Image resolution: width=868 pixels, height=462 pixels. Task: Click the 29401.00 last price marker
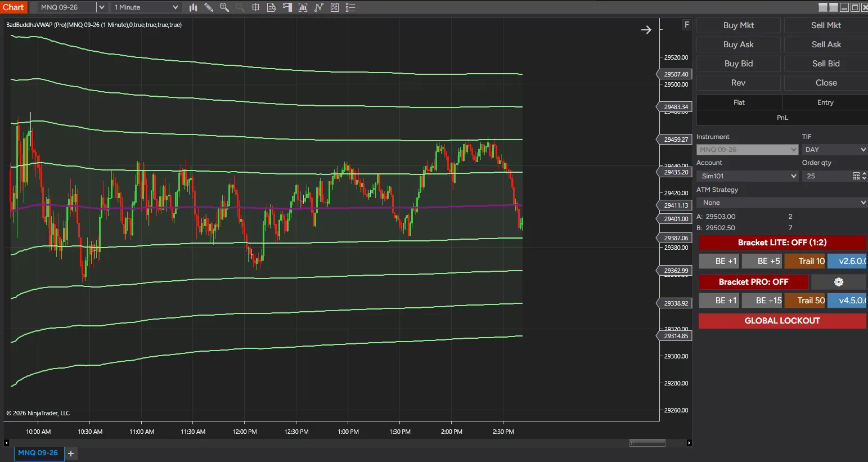point(674,219)
